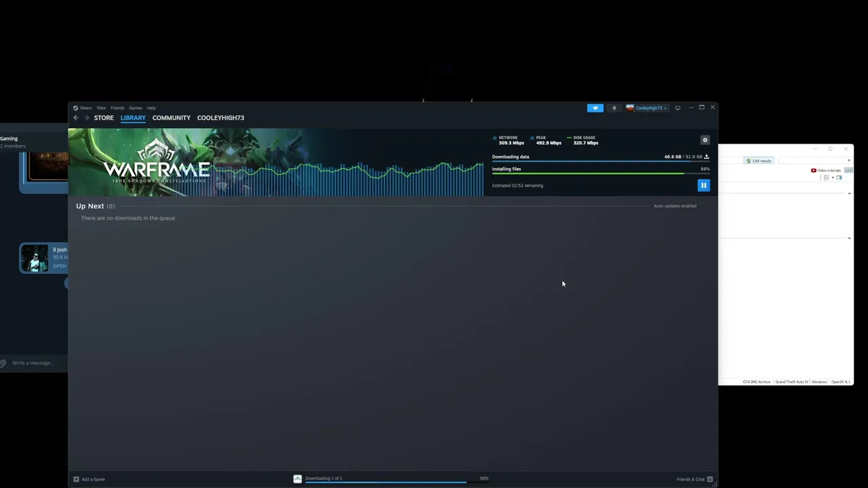The width and height of the screenshot is (868, 488).
Task: Open the LIBRARY tab
Action: [133, 118]
